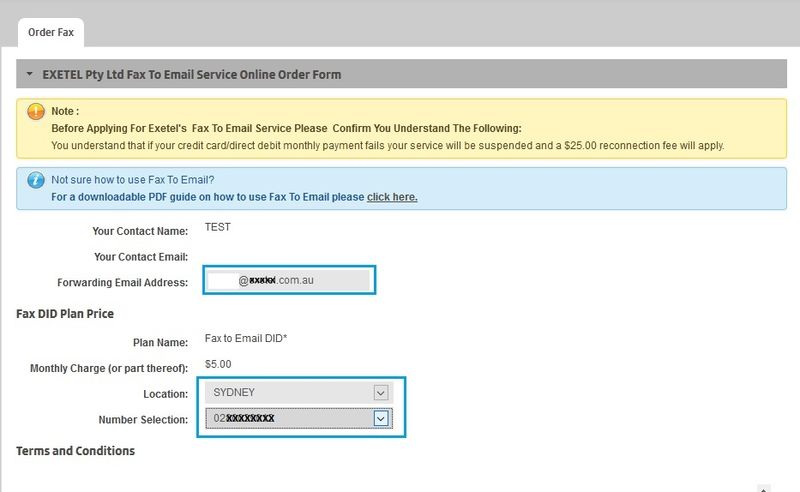Click the Location dropdown arrow button

coord(381,392)
